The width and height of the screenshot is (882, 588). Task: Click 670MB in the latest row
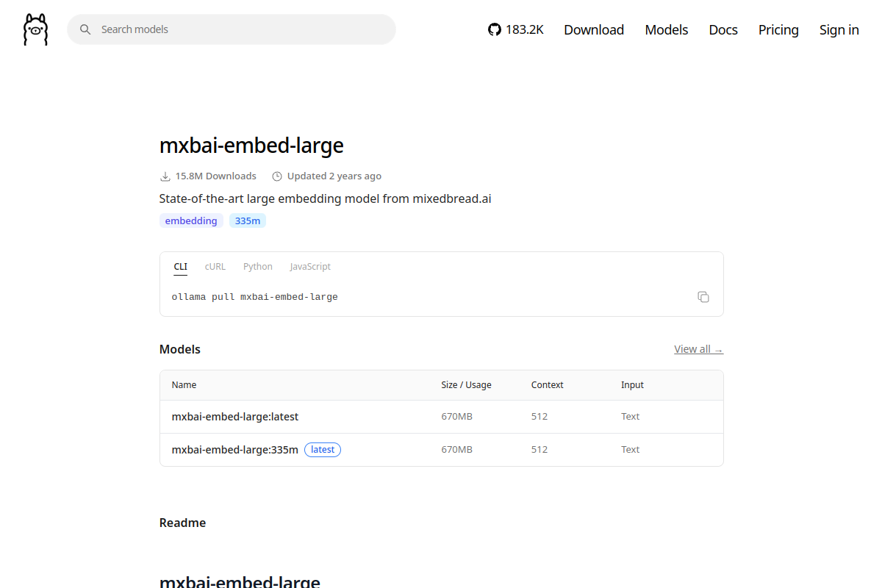tap(457, 417)
